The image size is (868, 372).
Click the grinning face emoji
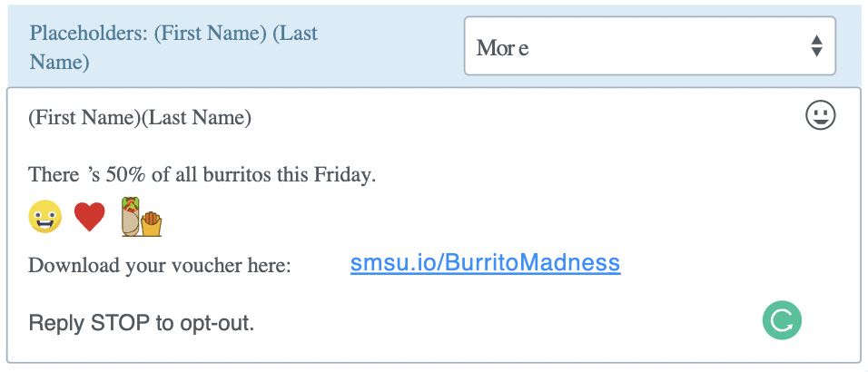click(x=45, y=217)
